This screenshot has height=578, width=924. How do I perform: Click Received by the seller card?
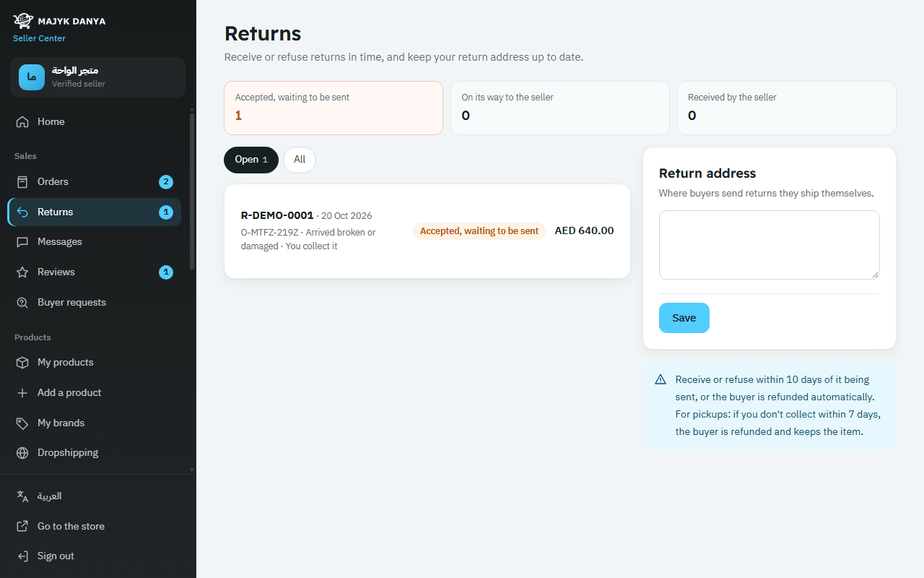click(x=787, y=108)
